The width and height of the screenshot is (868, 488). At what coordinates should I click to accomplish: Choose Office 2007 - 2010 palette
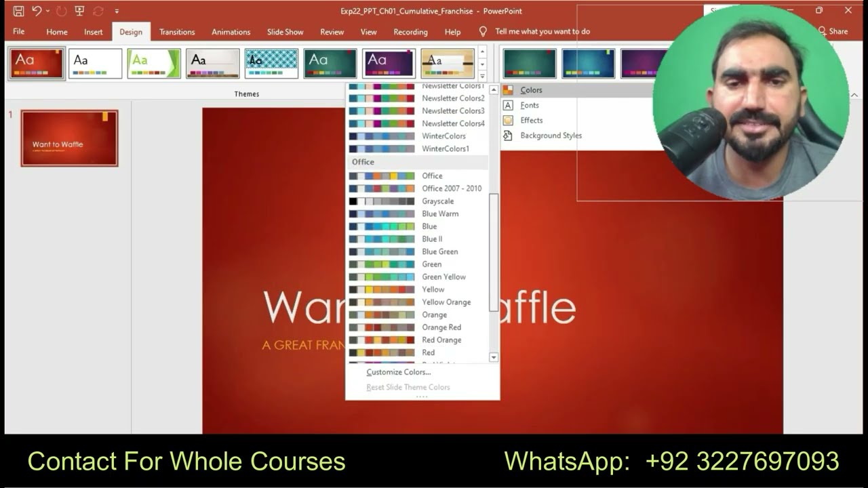(417, 188)
